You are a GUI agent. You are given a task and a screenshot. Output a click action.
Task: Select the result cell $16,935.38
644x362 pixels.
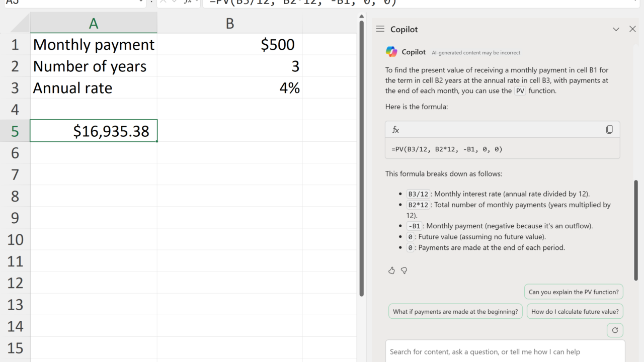point(94,131)
